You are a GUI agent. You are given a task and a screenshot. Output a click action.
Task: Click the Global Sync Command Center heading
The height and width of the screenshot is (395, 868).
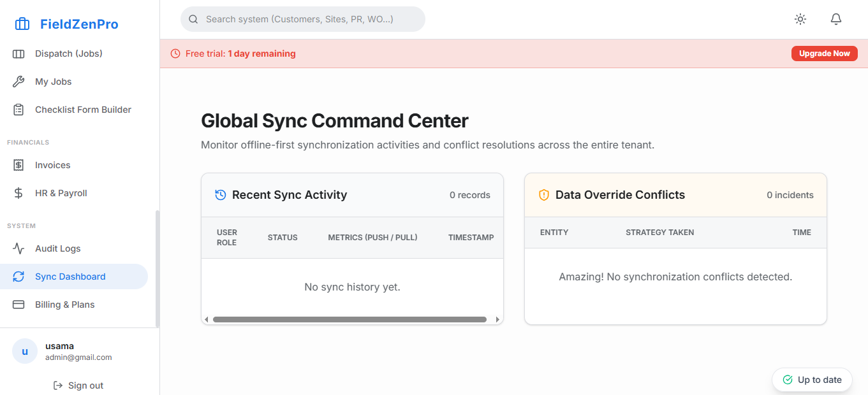click(x=335, y=120)
